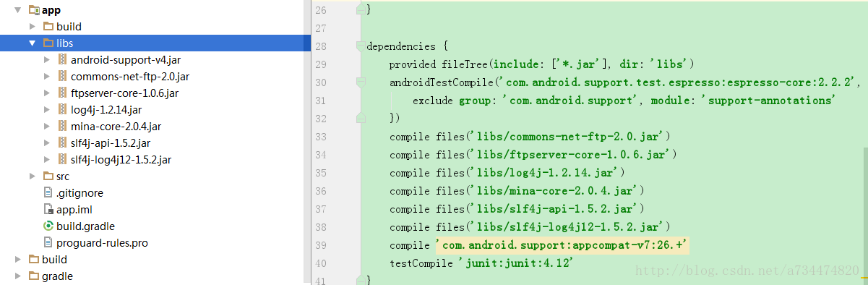The width and height of the screenshot is (868, 285).
Task: Click compile files 'libs/slf4j-api-1.5.2.jar' line
Action: pyautogui.click(x=517, y=208)
